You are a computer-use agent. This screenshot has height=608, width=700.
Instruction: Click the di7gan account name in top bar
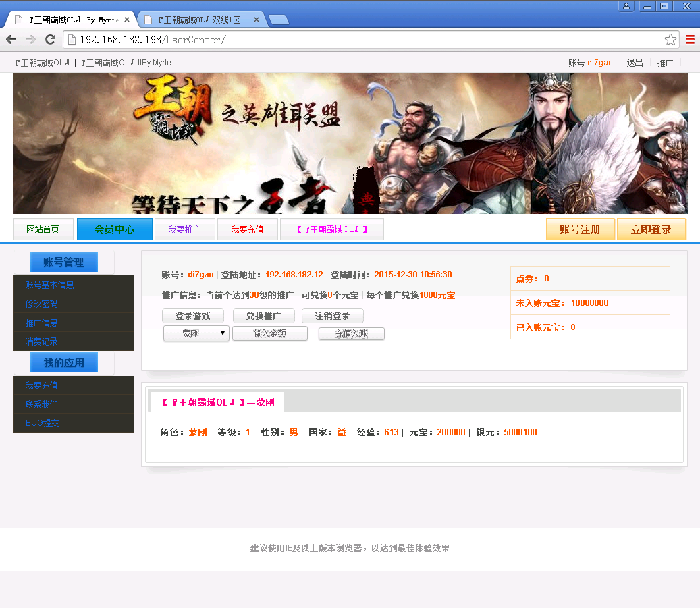pos(600,63)
